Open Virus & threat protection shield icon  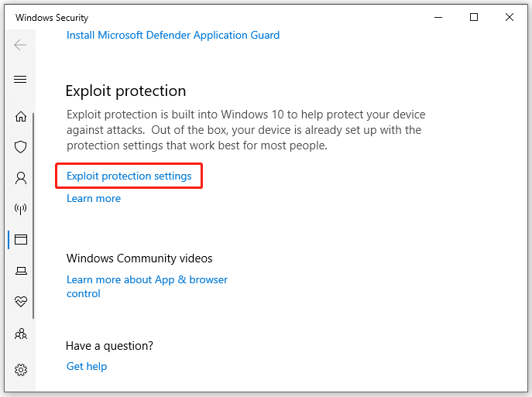21,147
